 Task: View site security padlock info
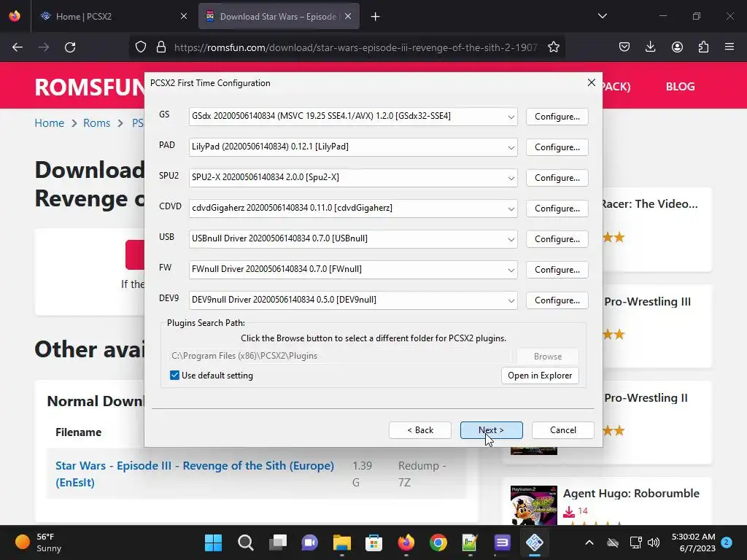[161, 47]
